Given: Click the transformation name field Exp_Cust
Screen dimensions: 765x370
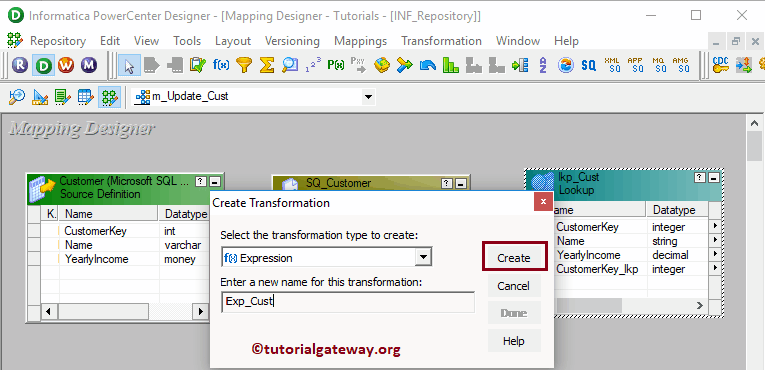Looking at the screenshot, I should (347, 302).
